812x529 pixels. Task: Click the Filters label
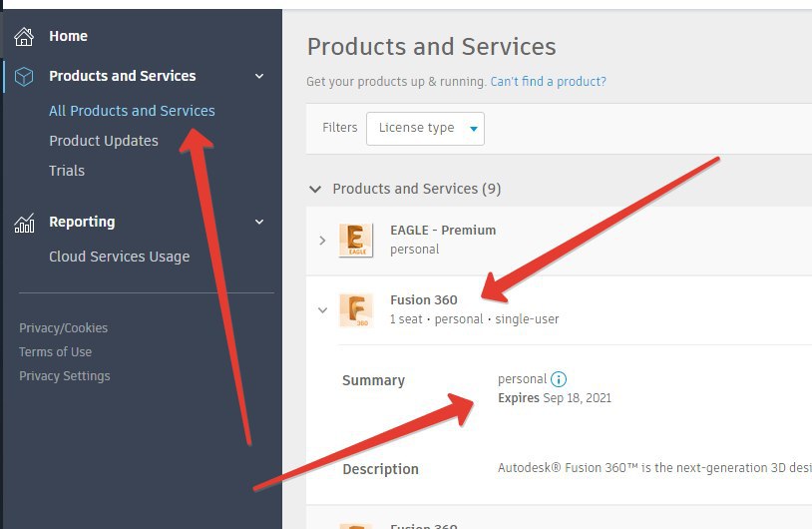pos(340,128)
